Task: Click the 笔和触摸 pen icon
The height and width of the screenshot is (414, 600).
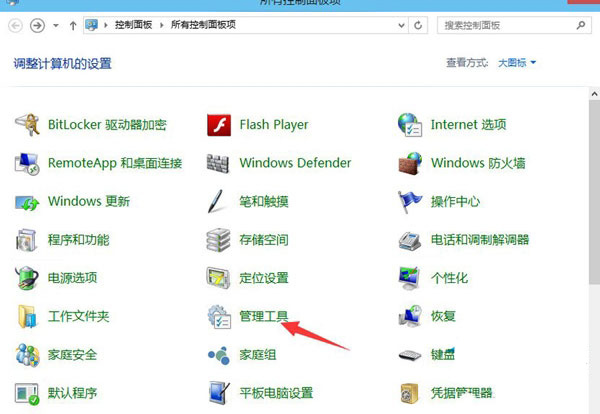Action: click(x=215, y=201)
